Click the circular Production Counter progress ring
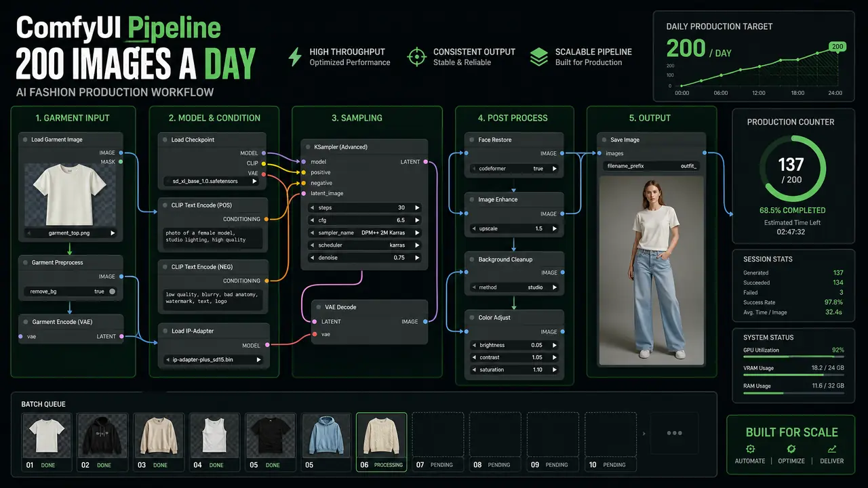Viewport: 868px width, 488px height. coord(791,169)
